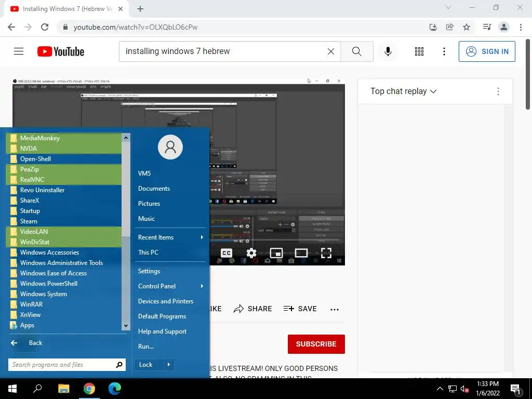Viewport: 532px width, 399px height.
Task: Open the Steam folder
Action: (64, 221)
